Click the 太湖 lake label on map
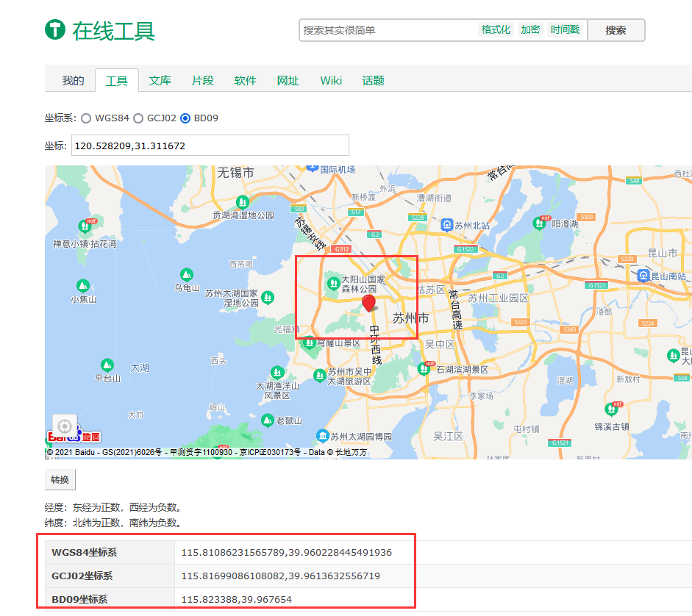The image size is (692, 616). [140, 368]
